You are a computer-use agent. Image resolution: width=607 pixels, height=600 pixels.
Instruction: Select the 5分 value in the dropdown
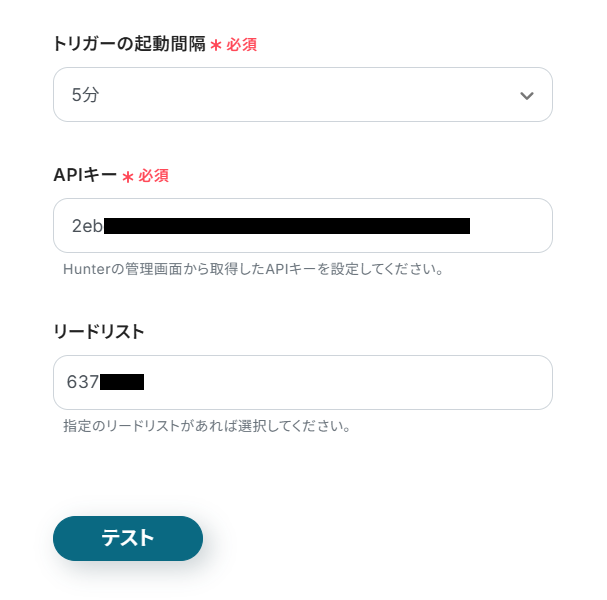(86, 96)
